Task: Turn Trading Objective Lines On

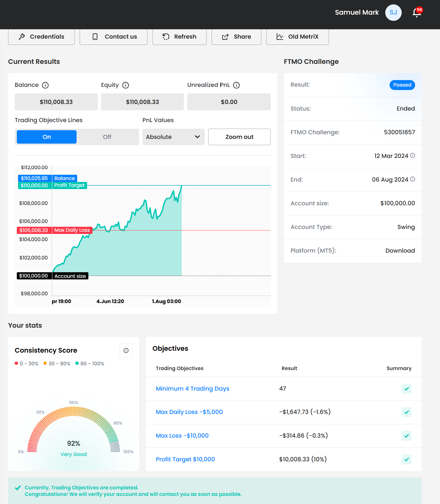Action: click(x=47, y=137)
